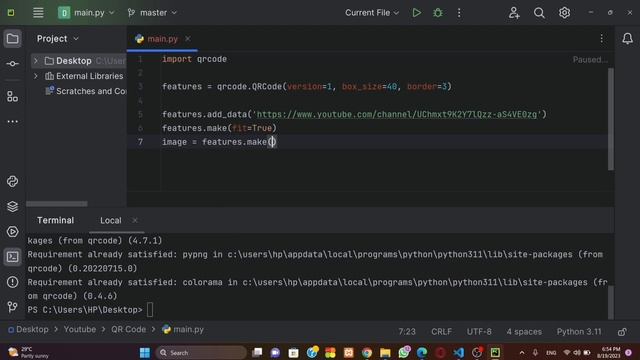Run the current file

pos(416,13)
